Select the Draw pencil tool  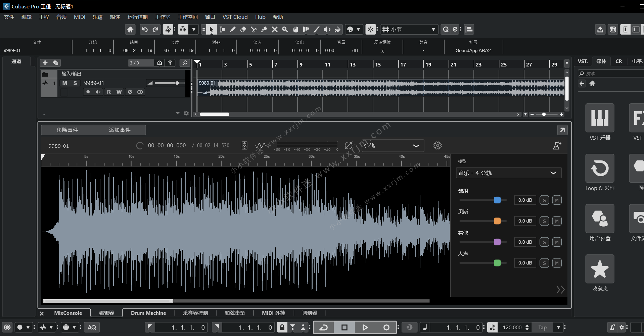tap(232, 30)
